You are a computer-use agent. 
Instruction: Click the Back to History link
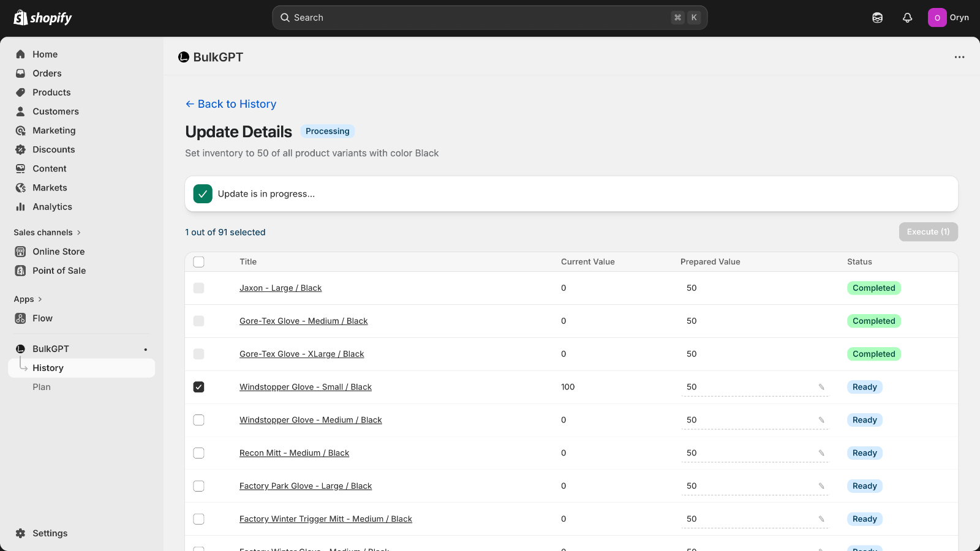[x=231, y=104]
